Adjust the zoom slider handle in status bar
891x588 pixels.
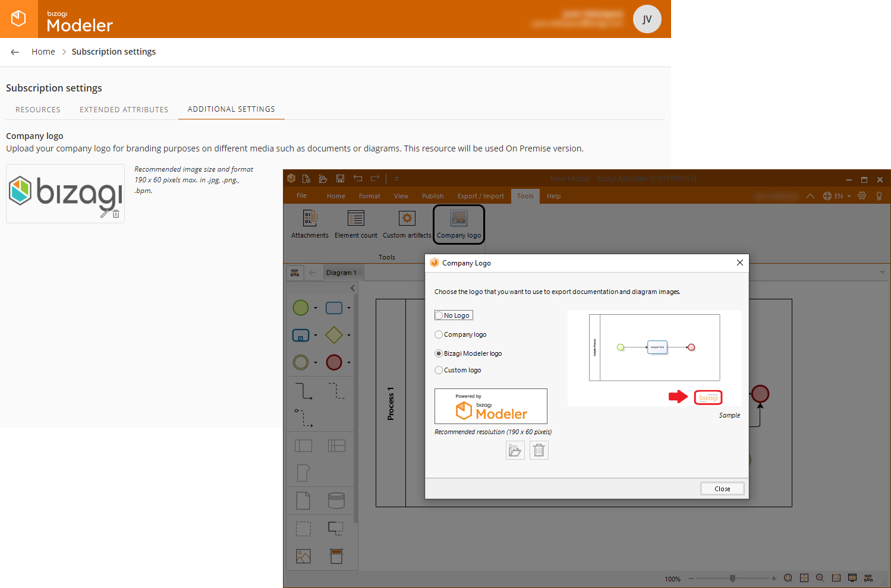(732, 578)
